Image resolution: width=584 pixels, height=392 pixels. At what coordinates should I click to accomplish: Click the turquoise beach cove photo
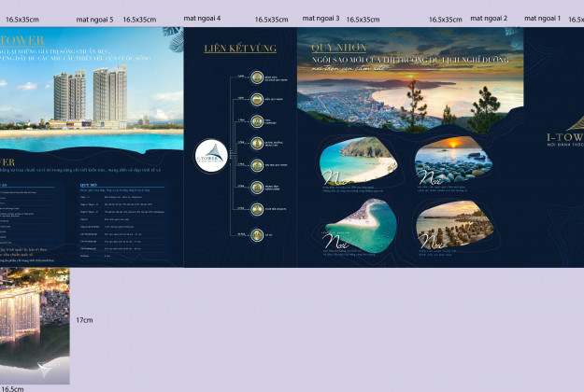point(356,161)
